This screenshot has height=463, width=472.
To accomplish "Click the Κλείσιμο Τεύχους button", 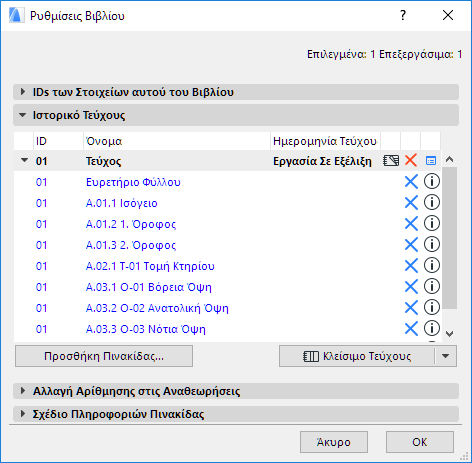I will click(x=357, y=356).
